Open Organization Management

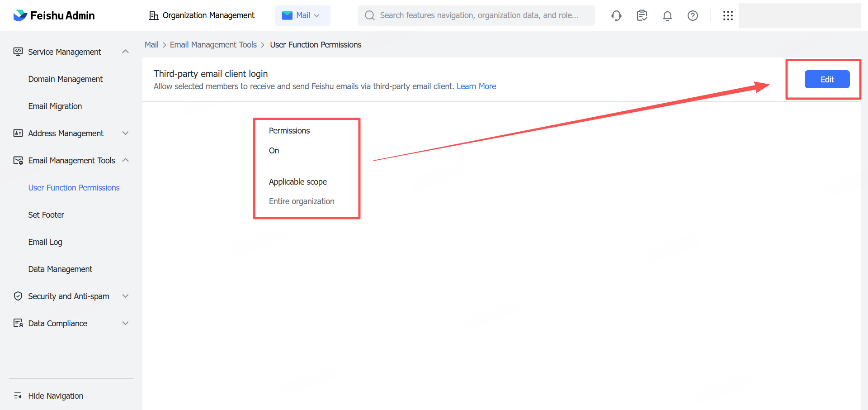click(x=202, y=15)
